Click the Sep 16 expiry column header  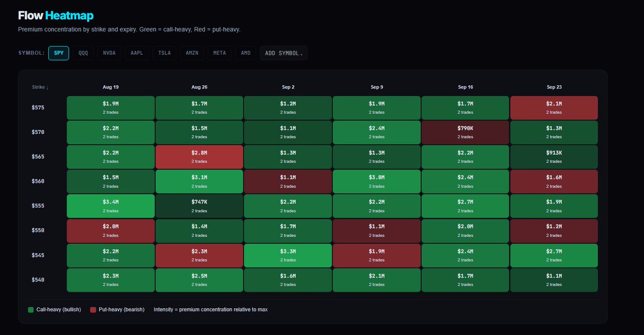click(466, 87)
